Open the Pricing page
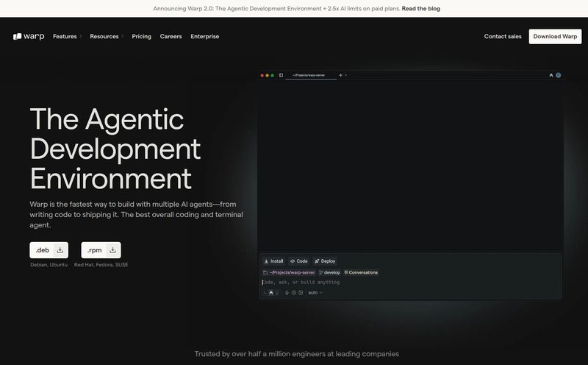The image size is (588, 365). pyautogui.click(x=141, y=36)
